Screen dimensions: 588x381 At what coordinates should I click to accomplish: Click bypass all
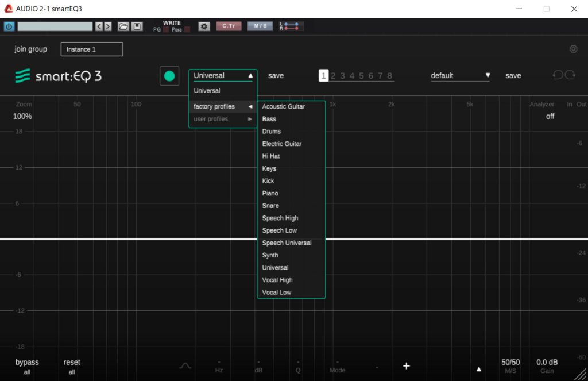pos(27,367)
